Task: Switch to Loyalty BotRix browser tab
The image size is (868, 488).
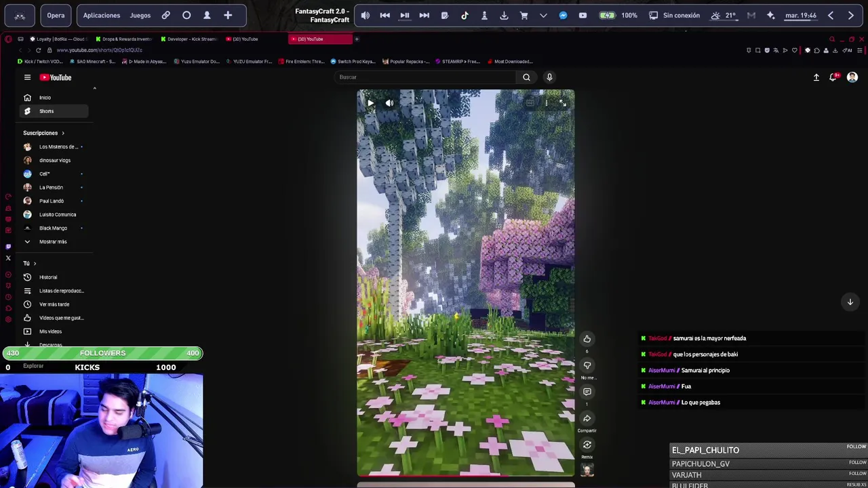Action: click(x=60, y=39)
